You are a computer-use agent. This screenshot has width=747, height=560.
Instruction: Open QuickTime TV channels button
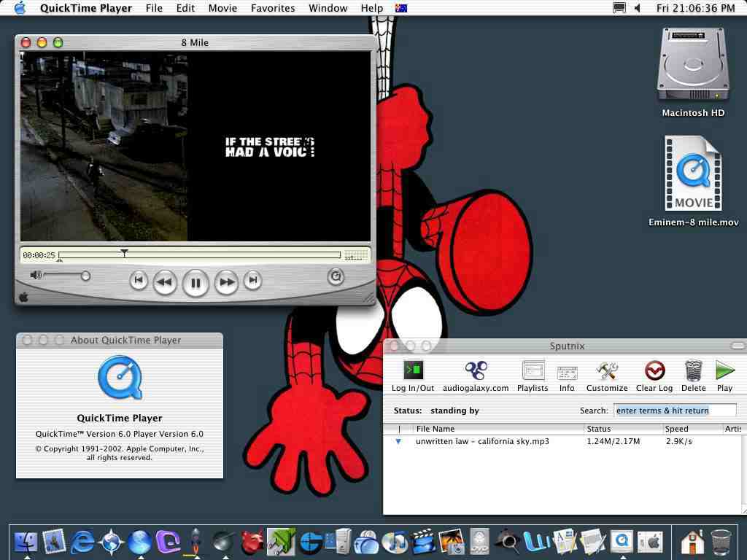tap(336, 276)
